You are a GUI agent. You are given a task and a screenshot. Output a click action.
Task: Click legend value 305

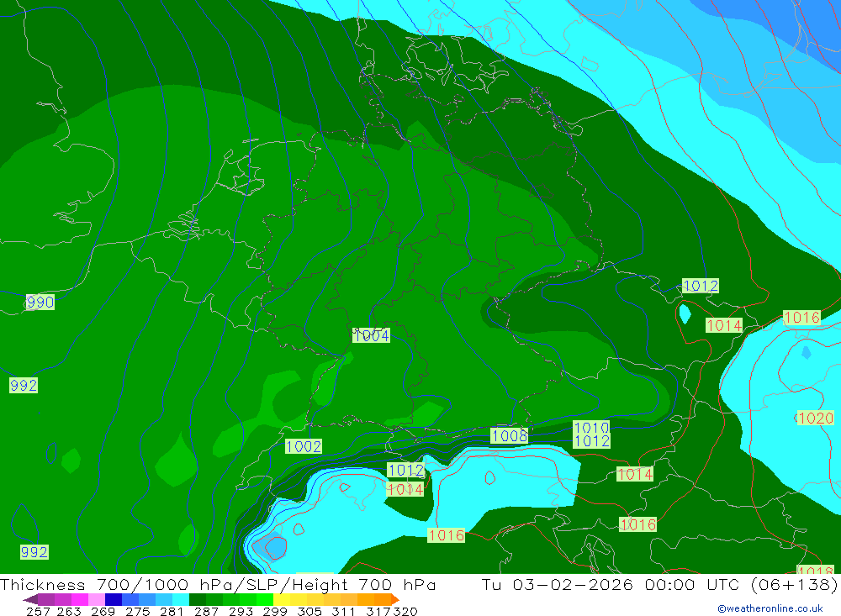(309, 611)
